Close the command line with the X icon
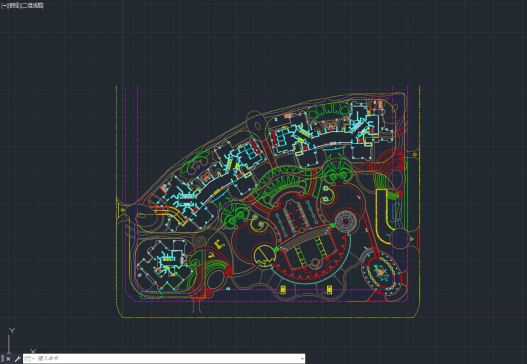The height and width of the screenshot is (364, 527). pos(8,359)
